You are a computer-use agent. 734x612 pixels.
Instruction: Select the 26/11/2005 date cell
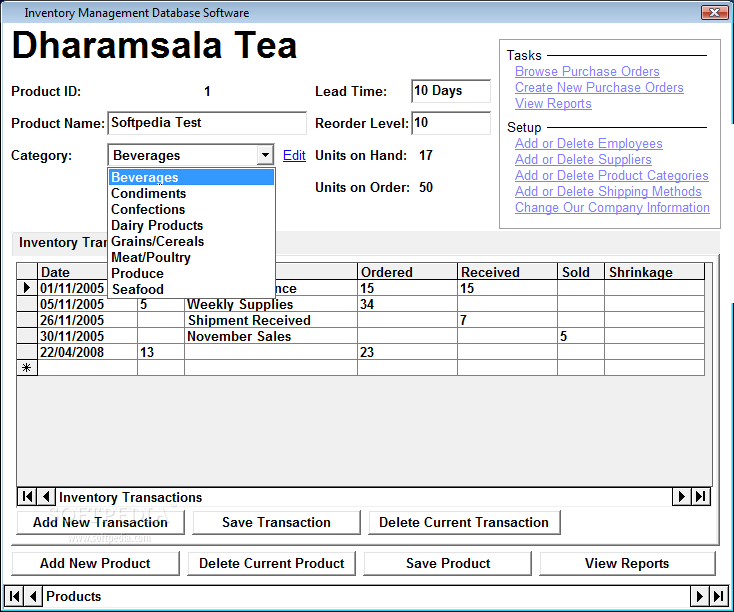[x=88, y=320]
